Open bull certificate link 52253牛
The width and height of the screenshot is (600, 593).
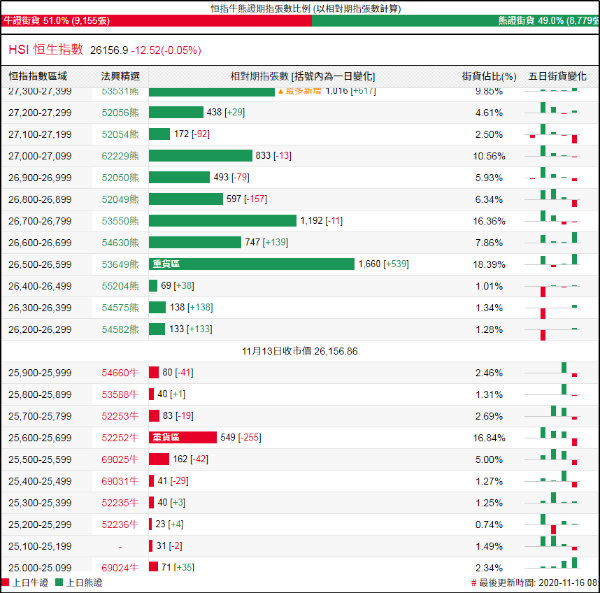coord(120,416)
